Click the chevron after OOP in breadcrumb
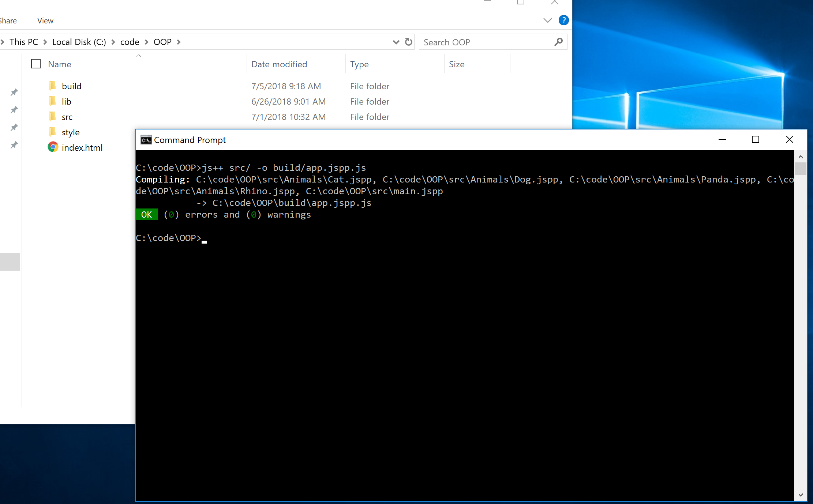 click(x=179, y=42)
